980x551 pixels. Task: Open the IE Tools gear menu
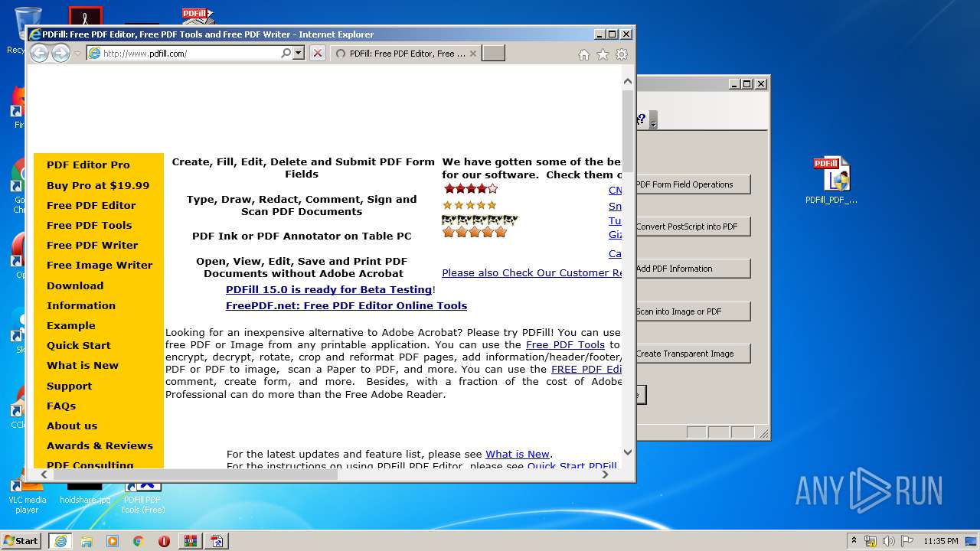622,54
